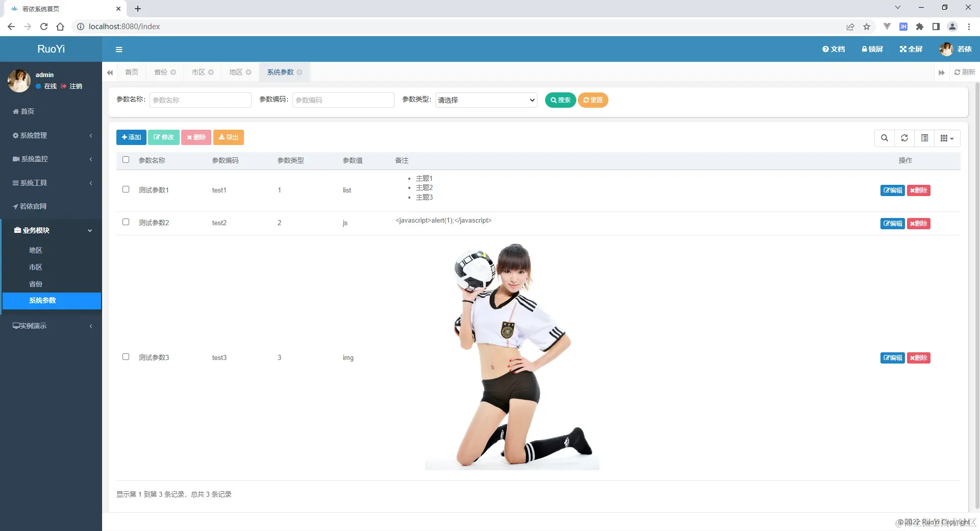
Task: Select the checkbox for 测试参数3 row
Action: point(126,357)
